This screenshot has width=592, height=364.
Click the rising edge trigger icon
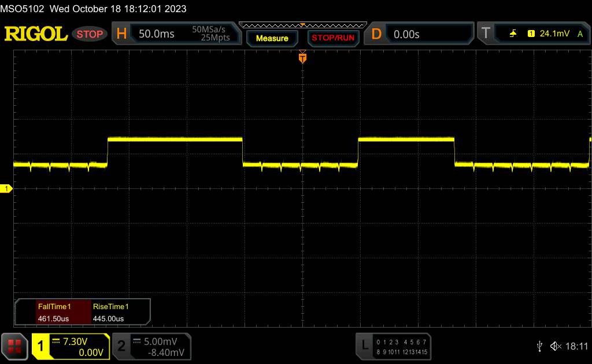[x=513, y=34]
